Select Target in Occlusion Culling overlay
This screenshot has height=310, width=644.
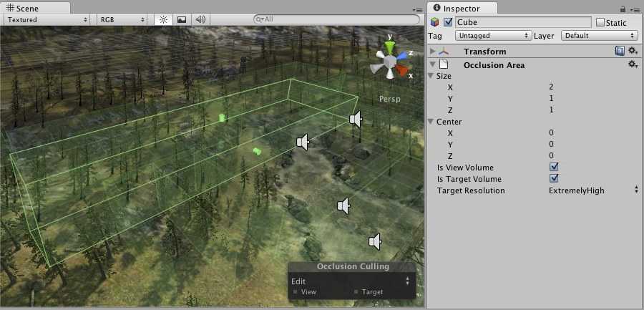pos(369,292)
